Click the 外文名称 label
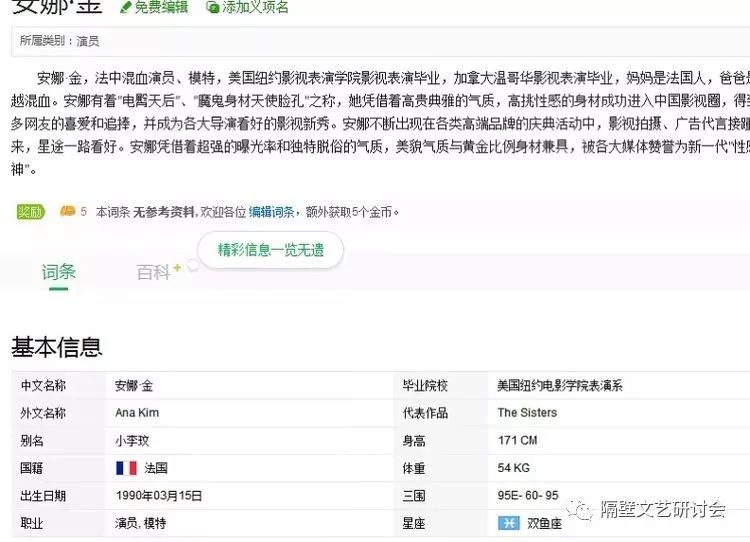This screenshot has width=750, height=542. pos(43,413)
